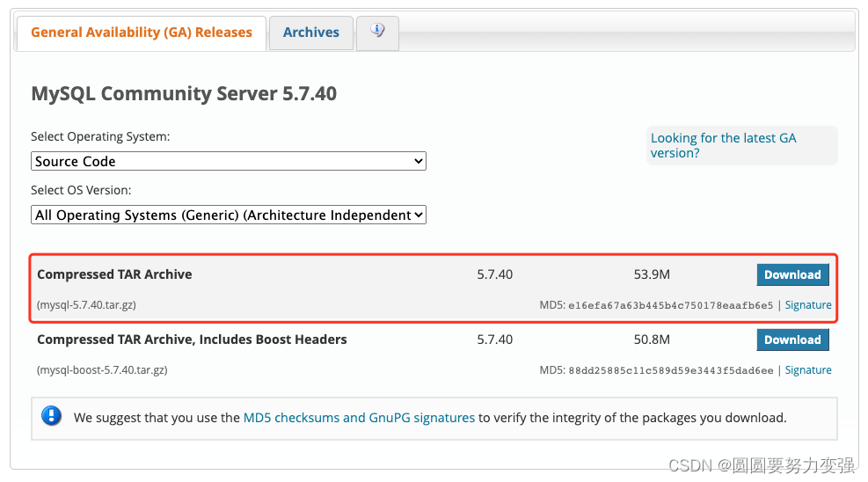Click version 5.7.40 in the Boost Headers row

[495, 340]
